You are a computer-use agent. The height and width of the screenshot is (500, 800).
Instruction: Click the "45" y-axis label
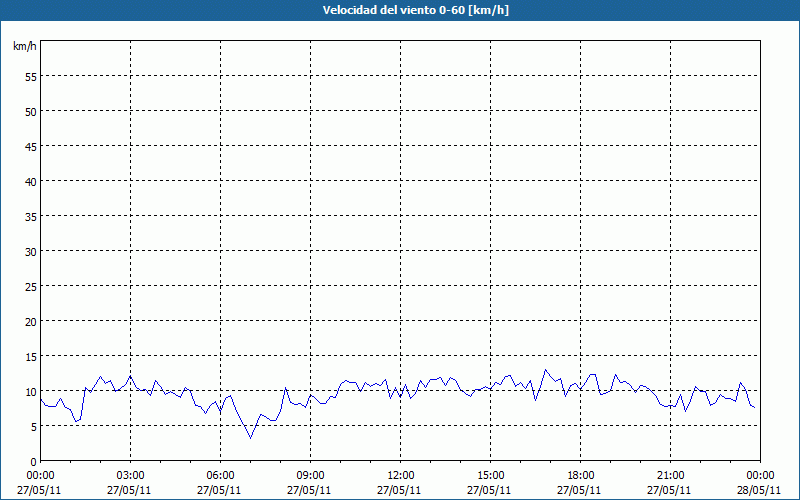[31, 146]
